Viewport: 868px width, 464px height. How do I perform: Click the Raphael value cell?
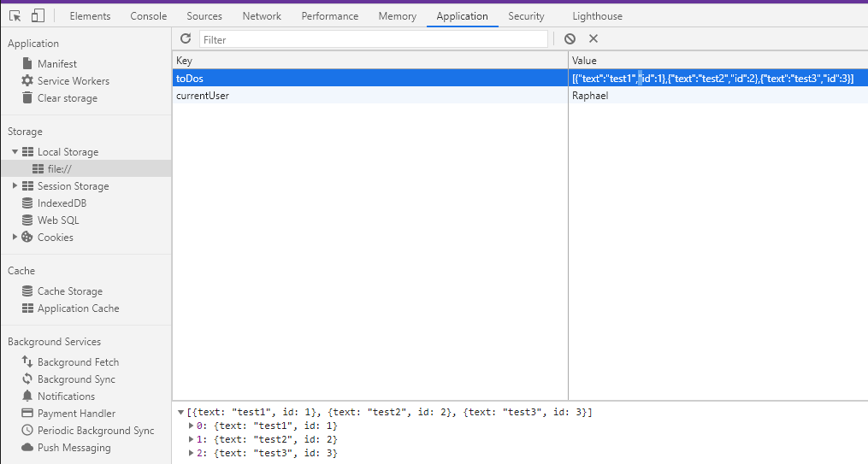(718, 95)
